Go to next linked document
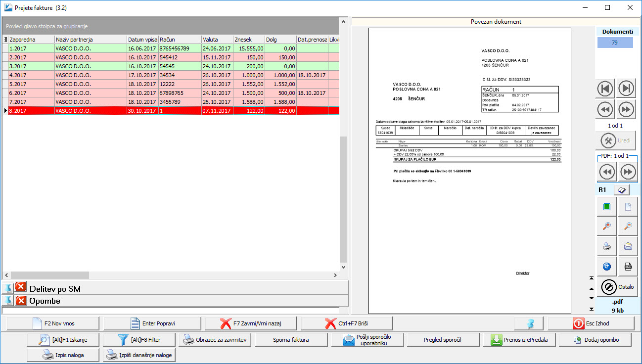This screenshot has height=364, width=642. pyautogui.click(x=627, y=109)
